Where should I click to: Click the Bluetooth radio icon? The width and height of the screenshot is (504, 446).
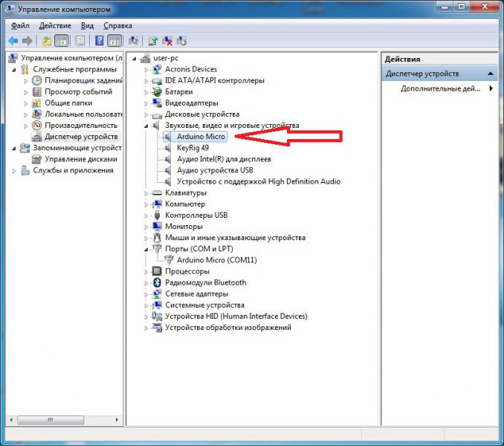pyautogui.click(x=157, y=282)
